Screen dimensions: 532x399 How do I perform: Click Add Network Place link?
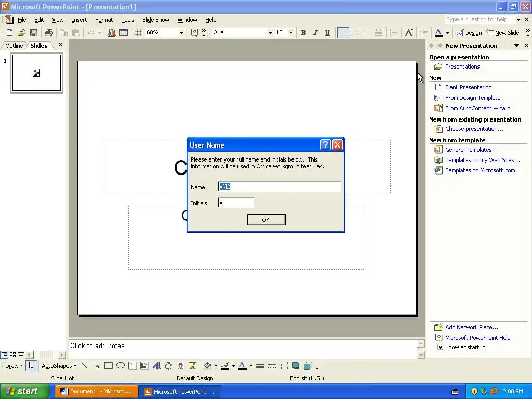[472, 327]
